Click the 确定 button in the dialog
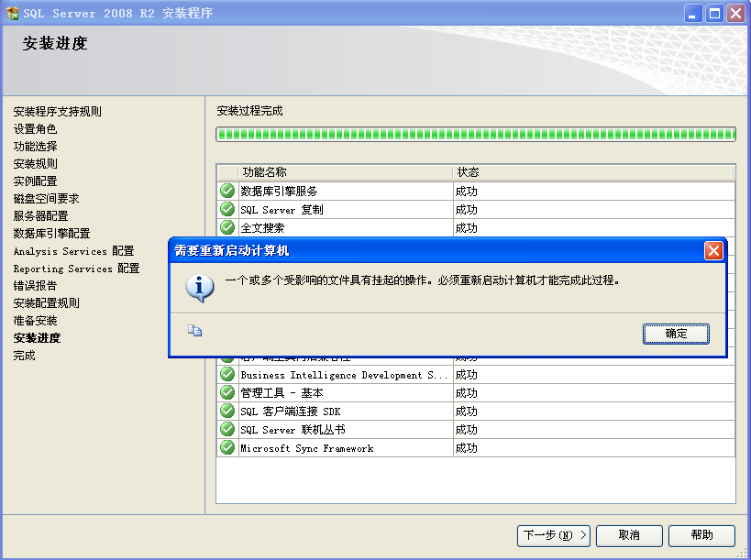The width and height of the screenshot is (751, 560). [676, 335]
